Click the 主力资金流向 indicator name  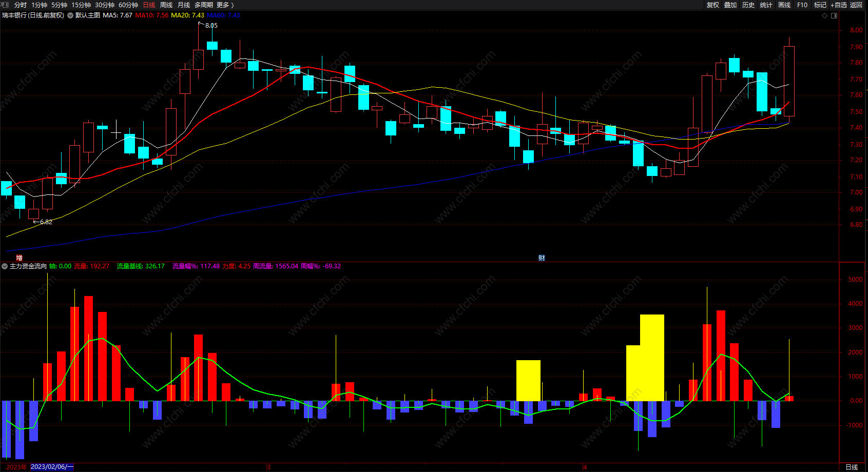pos(28,266)
